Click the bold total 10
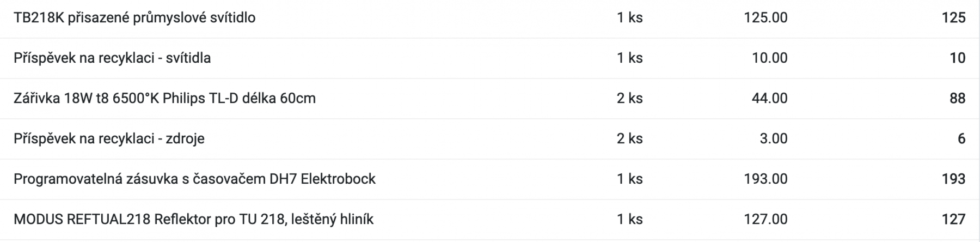 (x=957, y=58)
